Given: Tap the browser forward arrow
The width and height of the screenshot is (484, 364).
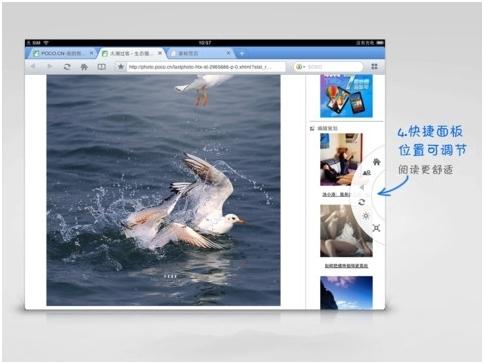Looking at the screenshot, I should click(50, 67).
